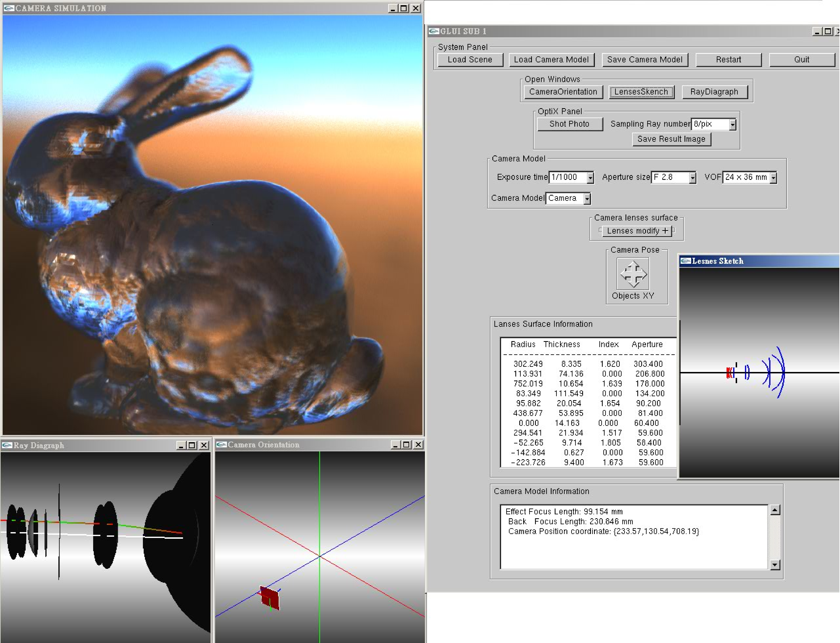This screenshot has height=643, width=840.
Task: Open Load Camera Model dialog
Action: coord(551,60)
